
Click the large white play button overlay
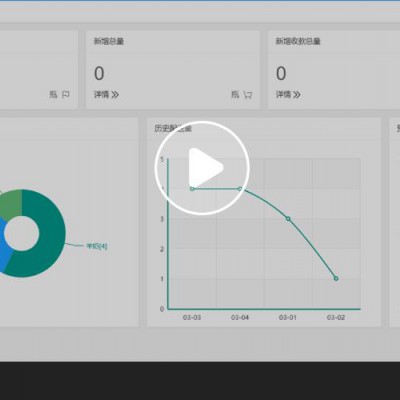(202, 168)
